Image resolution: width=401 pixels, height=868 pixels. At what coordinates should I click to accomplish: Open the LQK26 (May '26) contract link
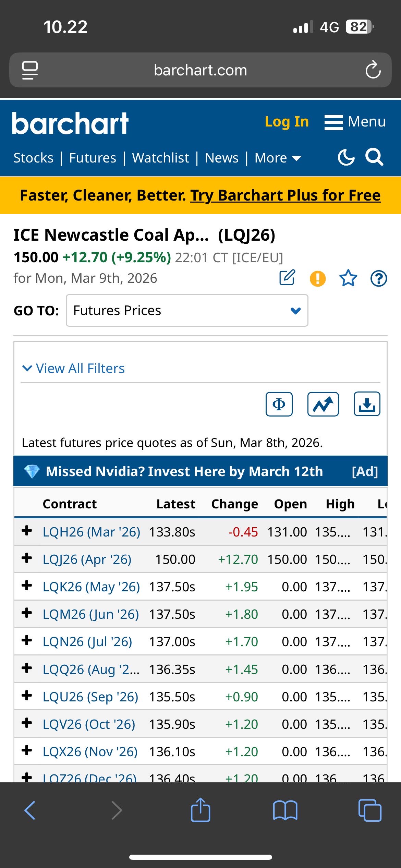(91, 587)
